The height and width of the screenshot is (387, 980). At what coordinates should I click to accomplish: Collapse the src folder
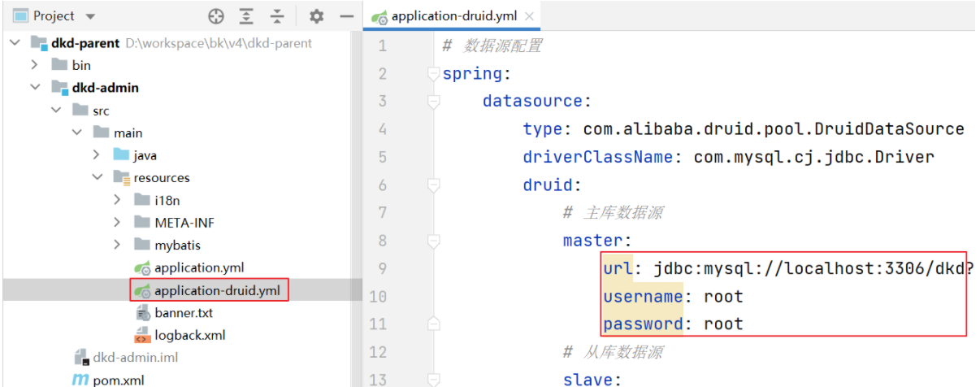point(55,111)
